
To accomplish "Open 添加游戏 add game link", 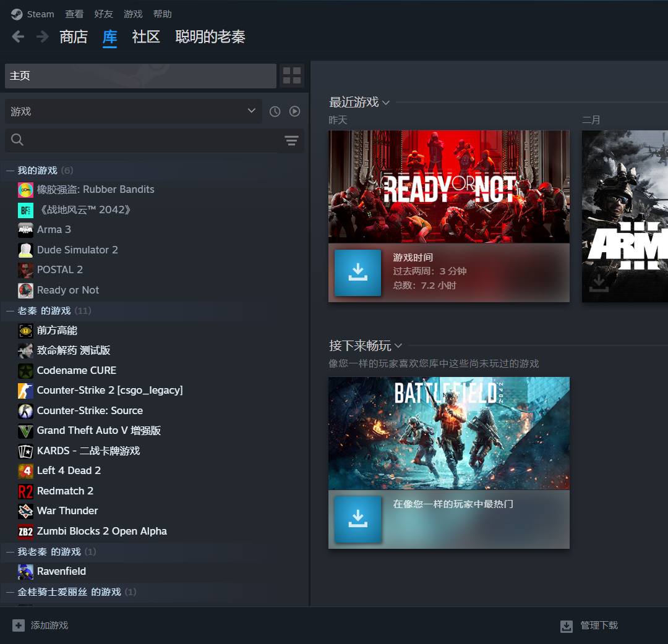I will 49,625.
